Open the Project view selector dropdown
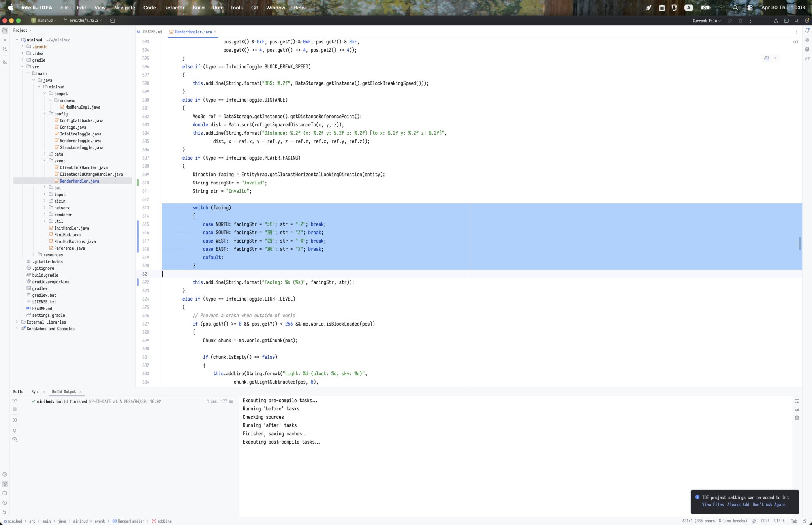This screenshot has width=812, height=525. [x=23, y=30]
